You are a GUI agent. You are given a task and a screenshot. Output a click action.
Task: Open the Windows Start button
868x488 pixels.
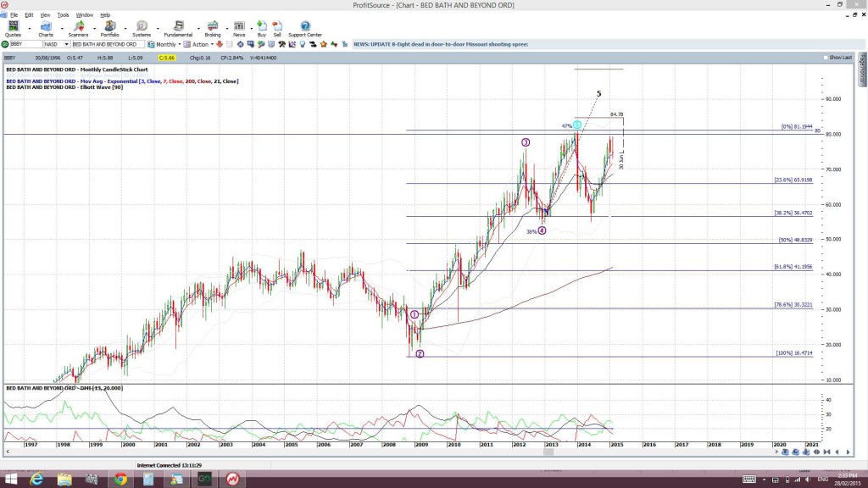(10, 480)
